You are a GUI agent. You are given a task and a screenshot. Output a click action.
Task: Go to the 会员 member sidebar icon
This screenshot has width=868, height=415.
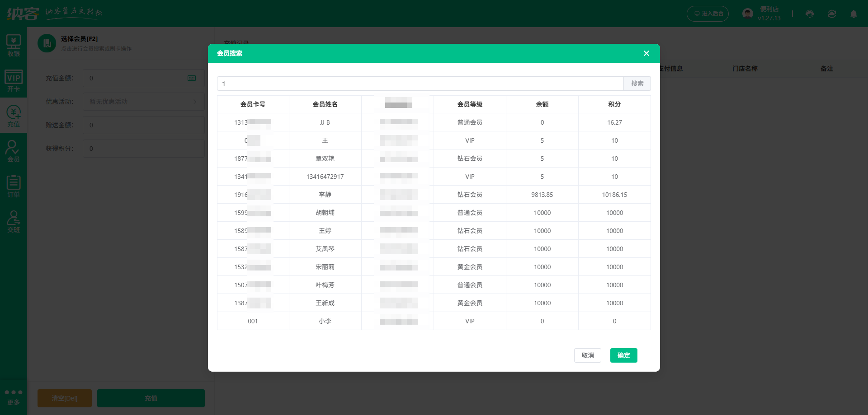(14, 151)
